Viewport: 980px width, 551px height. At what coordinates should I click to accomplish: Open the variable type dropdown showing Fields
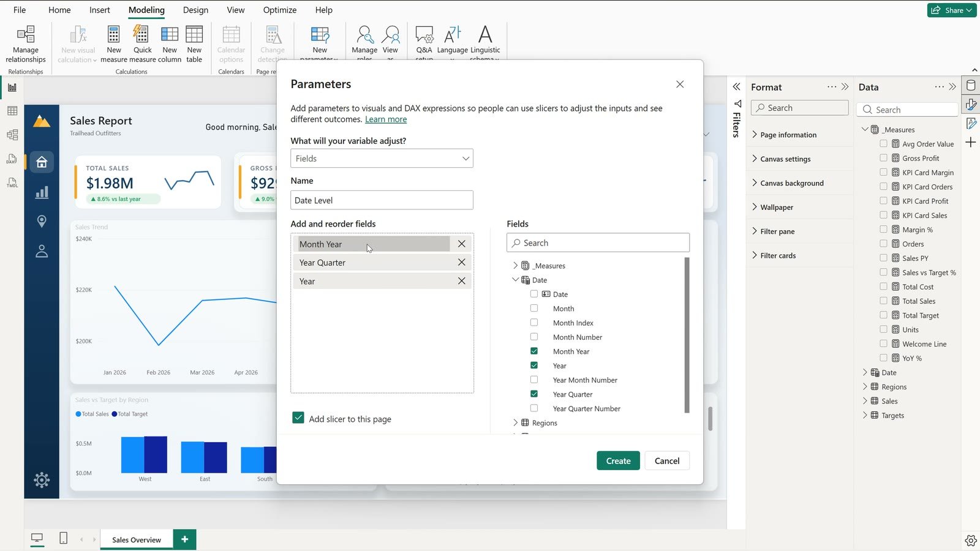click(x=382, y=159)
